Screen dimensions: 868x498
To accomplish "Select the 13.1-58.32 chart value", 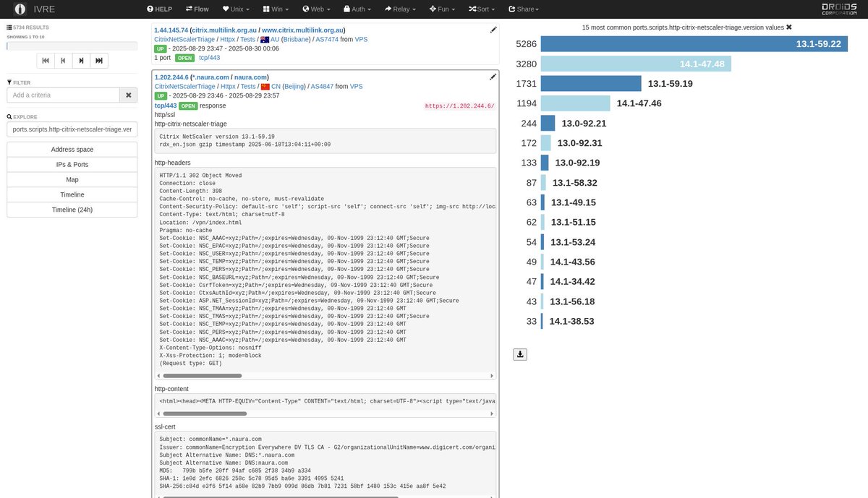I will point(574,183).
